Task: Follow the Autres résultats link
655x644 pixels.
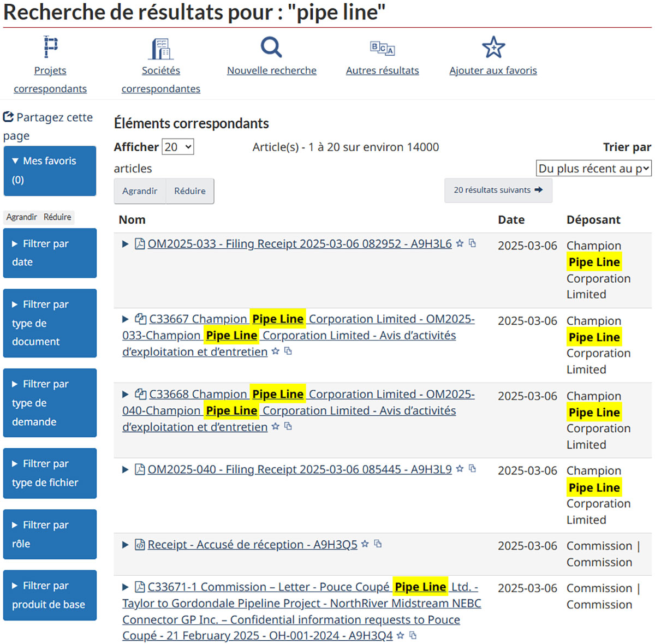Action: pyautogui.click(x=383, y=70)
